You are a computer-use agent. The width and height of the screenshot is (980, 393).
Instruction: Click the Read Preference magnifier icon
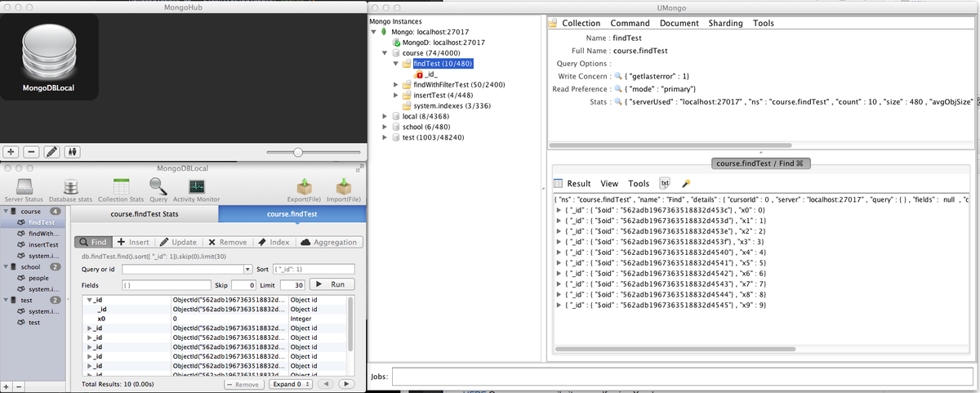tap(617, 88)
